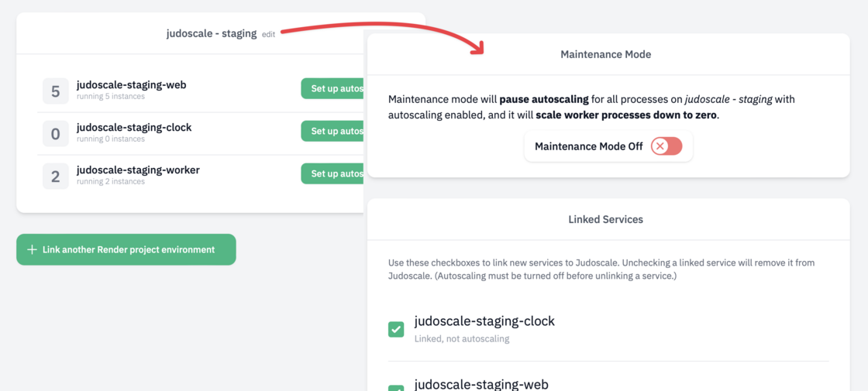Open the judoscale-staging-clock service row name
This screenshot has height=391, width=868.
point(134,127)
